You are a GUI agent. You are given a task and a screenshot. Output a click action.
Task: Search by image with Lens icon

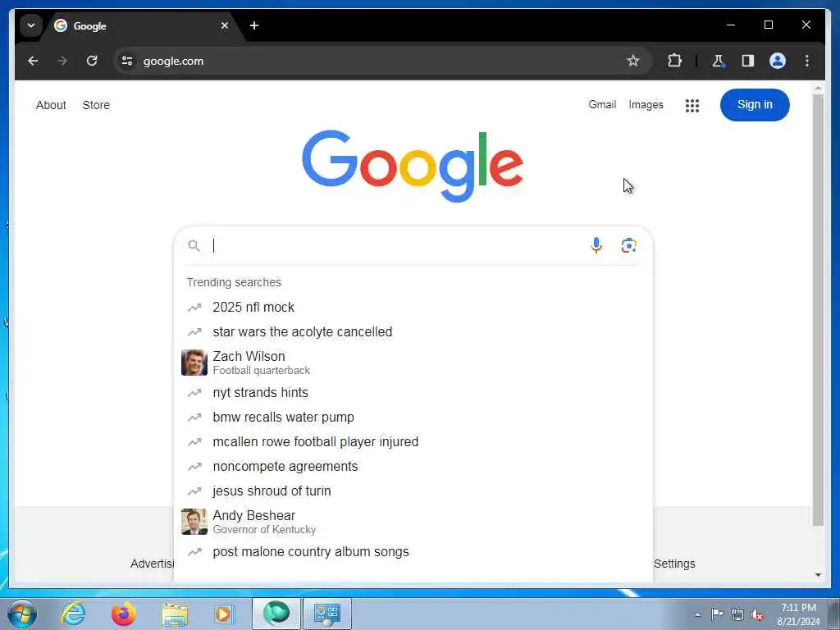(x=629, y=245)
